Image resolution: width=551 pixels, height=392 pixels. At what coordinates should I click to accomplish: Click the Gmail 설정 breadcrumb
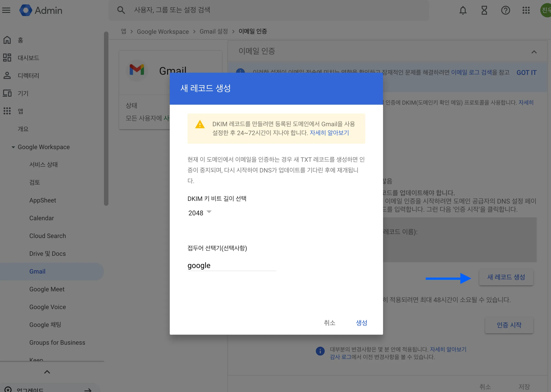point(213,31)
